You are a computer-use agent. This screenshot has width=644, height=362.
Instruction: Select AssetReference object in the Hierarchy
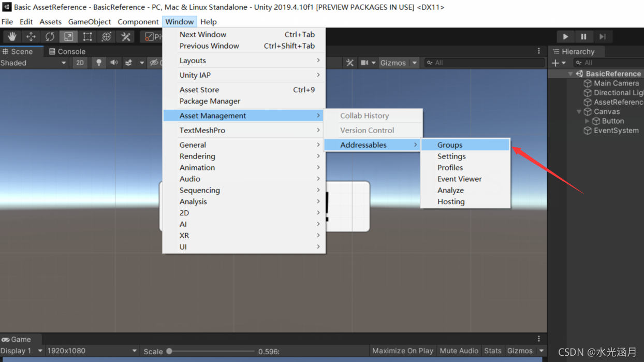point(613,102)
